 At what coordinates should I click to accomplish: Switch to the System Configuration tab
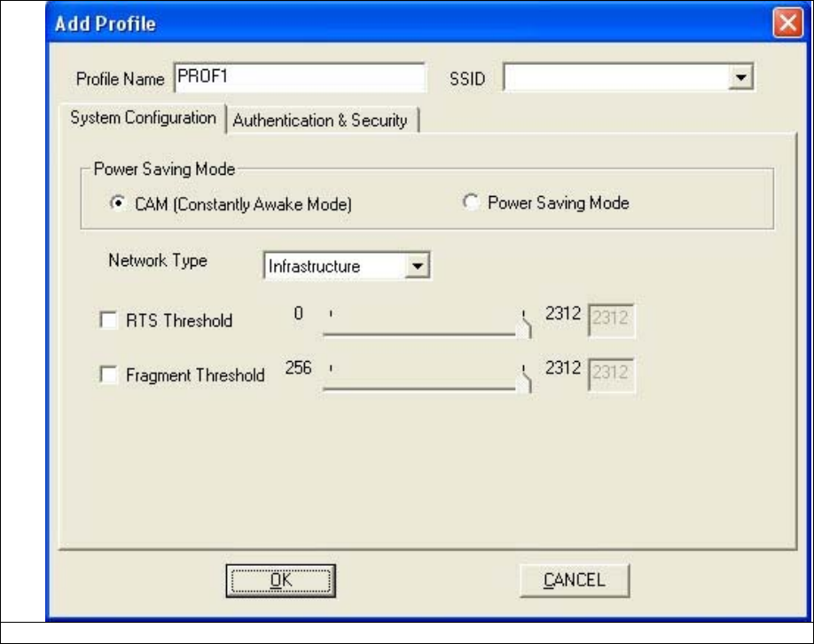click(x=143, y=118)
